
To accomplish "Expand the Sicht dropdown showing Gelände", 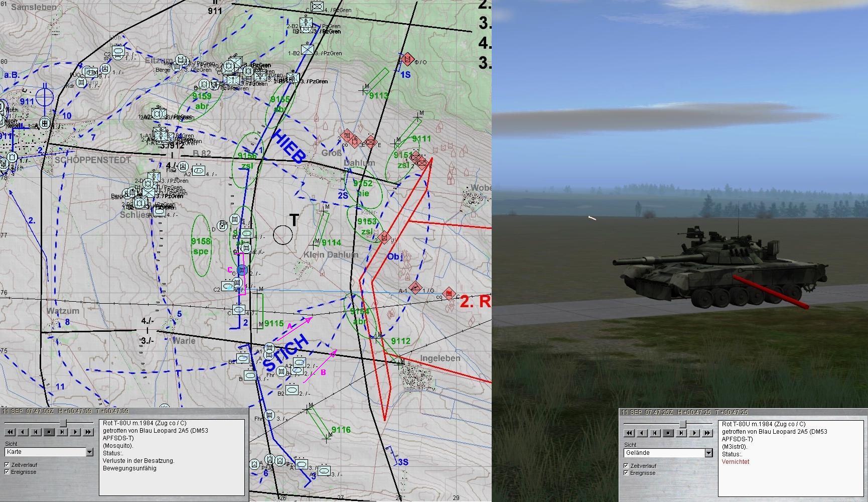I will coord(708,453).
